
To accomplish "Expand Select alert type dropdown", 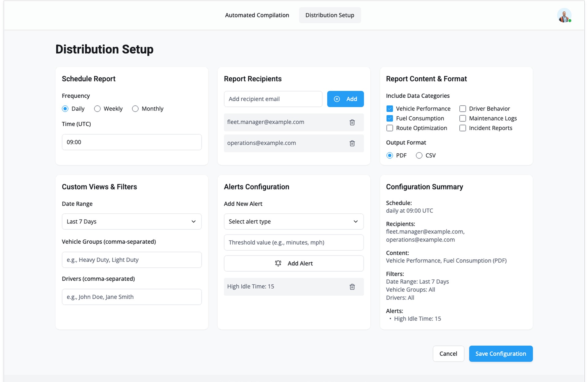I will [x=293, y=222].
